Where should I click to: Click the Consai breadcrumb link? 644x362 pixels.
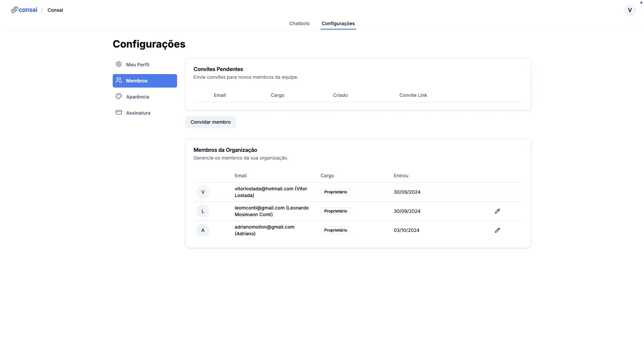pos(55,10)
